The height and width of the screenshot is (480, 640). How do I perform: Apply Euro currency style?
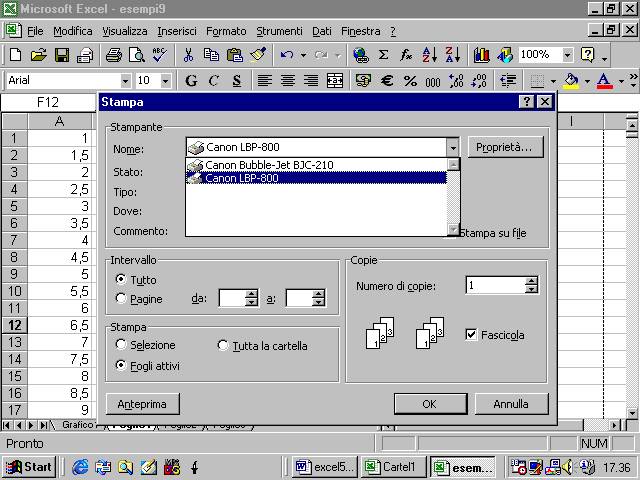387,81
